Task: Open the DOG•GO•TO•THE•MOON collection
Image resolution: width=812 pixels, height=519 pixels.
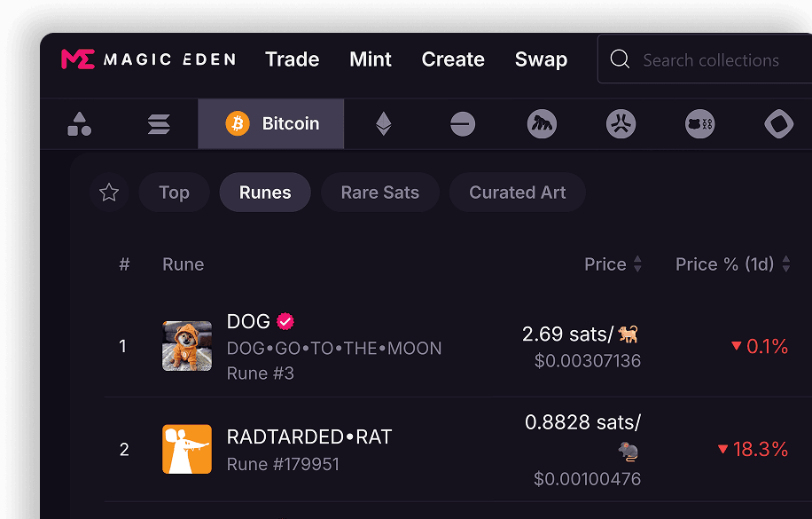Action: (x=333, y=348)
